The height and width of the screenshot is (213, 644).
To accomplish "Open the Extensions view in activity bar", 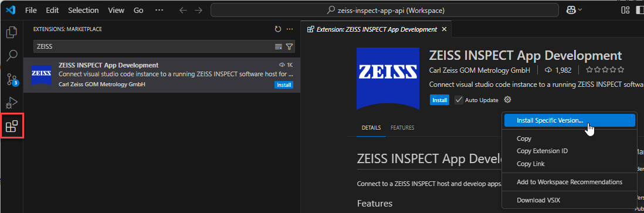I will coord(12,126).
